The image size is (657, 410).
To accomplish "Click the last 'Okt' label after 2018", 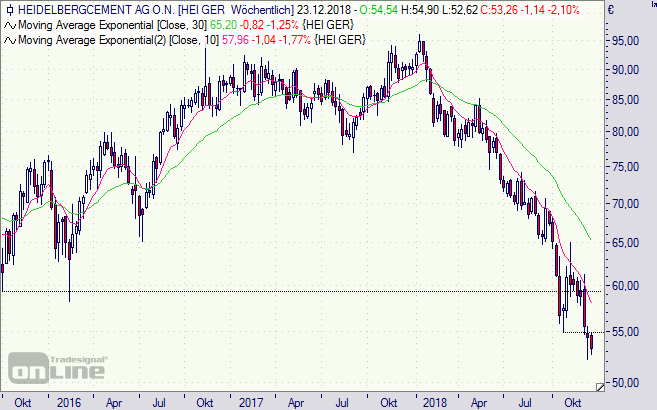I will [572, 402].
